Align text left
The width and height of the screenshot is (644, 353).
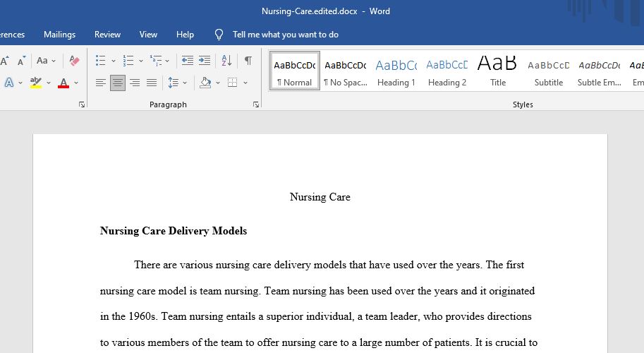click(101, 83)
